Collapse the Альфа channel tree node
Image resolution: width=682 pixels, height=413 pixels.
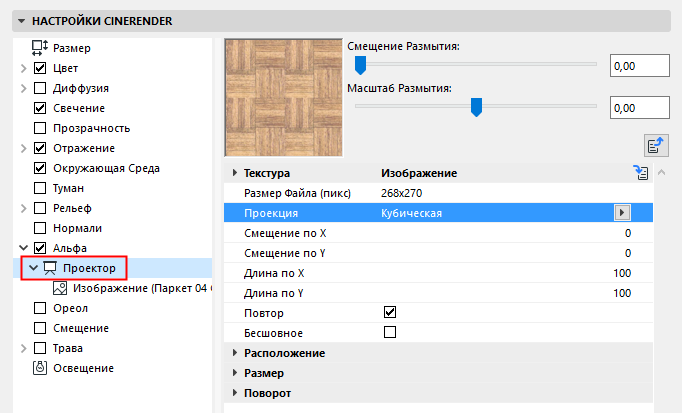[22, 248]
